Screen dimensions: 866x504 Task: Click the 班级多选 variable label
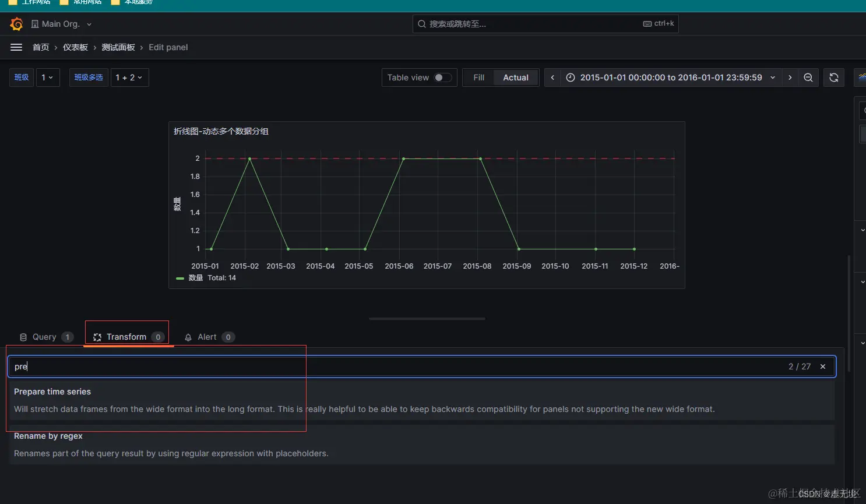[89, 77]
